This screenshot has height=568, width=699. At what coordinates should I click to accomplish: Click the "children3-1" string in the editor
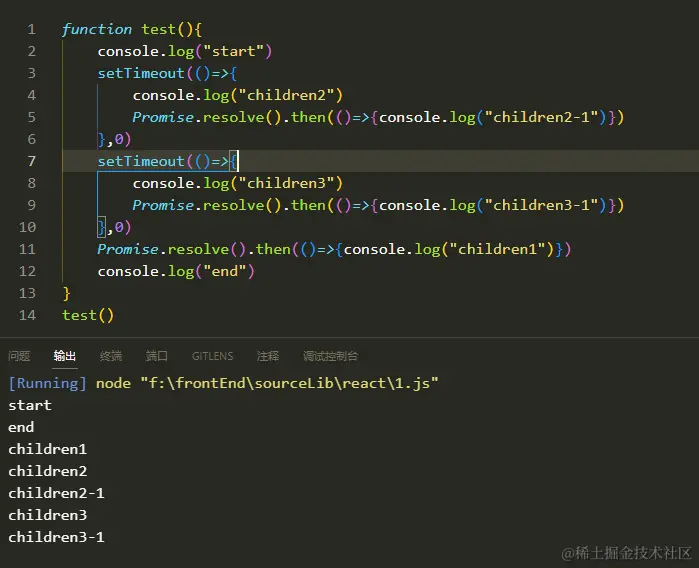pyautogui.click(x=541, y=205)
